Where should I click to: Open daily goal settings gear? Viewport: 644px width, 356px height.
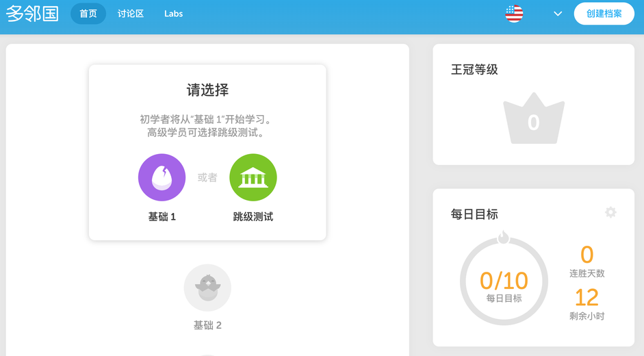tap(610, 212)
